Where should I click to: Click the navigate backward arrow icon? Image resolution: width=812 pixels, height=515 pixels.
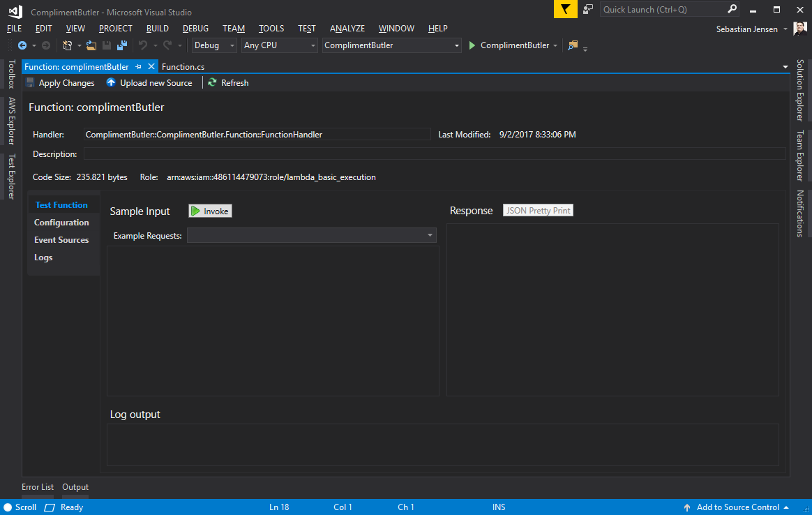[x=22, y=45]
